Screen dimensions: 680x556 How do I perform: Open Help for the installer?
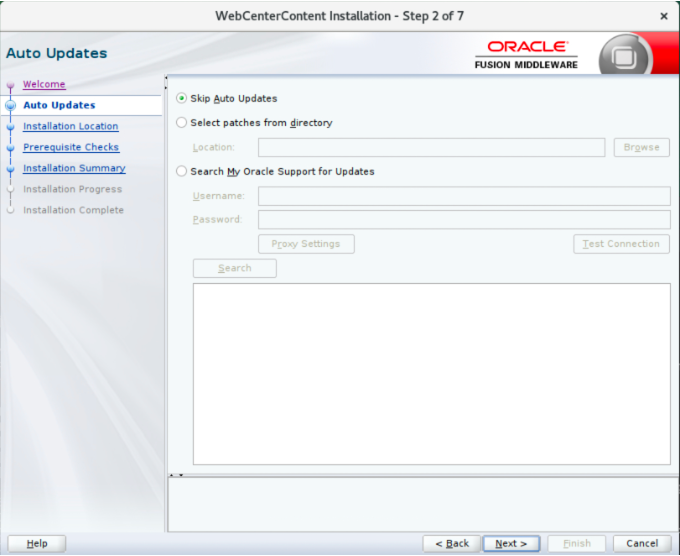point(37,543)
